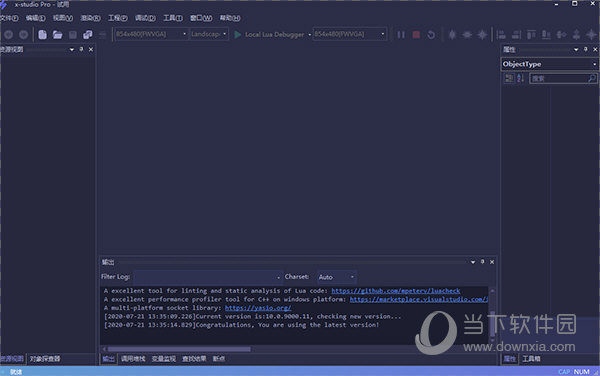This screenshot has width=600, height=376.
Task: Click the center horizontally alignment icon
Action: 467,35
